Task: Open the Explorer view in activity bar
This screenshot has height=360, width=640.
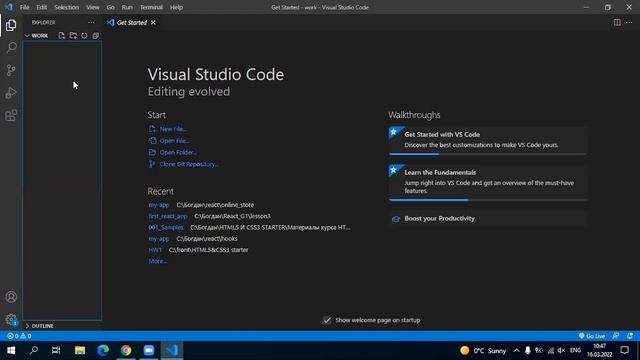Action: click(11, 25)
